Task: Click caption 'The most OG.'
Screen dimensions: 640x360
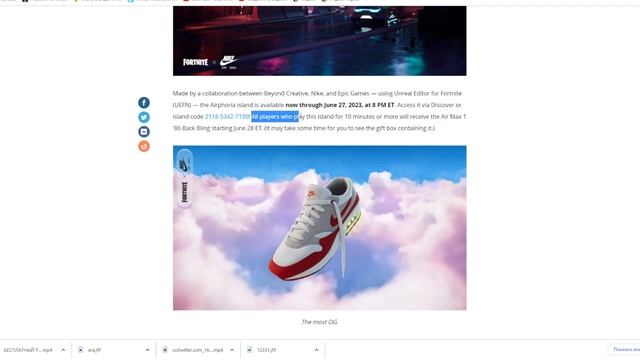Action: (x=320, y=322)
